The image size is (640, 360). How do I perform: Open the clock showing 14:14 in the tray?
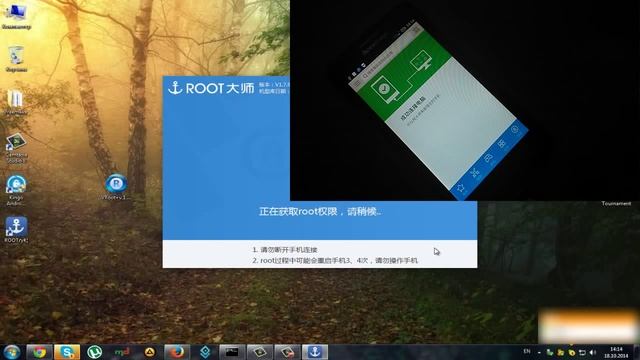tap(616, 352)
